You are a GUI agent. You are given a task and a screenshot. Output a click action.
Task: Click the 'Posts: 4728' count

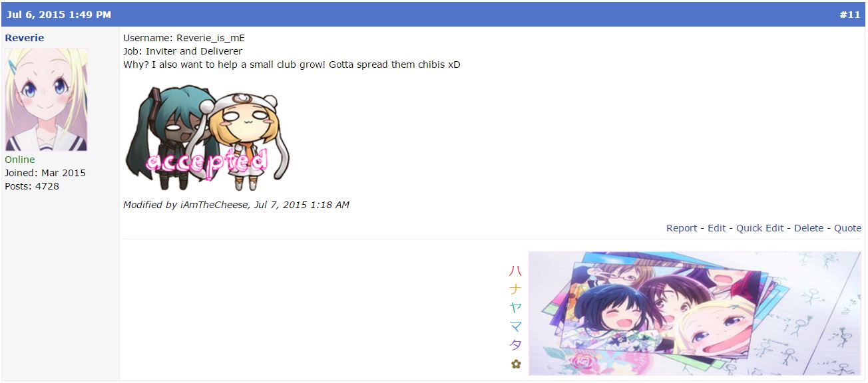(x=32, y=186)
